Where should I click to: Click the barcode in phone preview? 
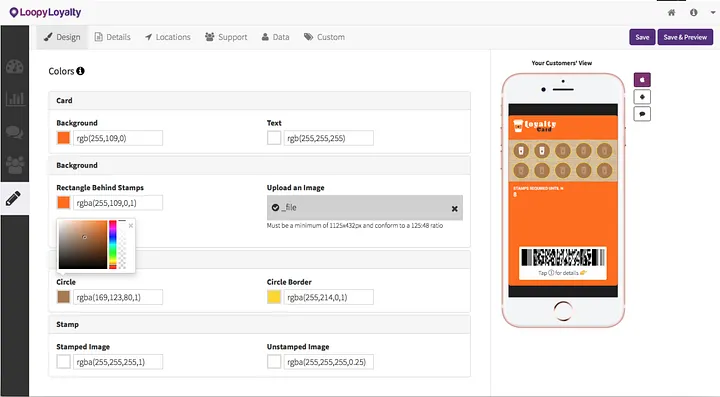(x=563, y=257)
